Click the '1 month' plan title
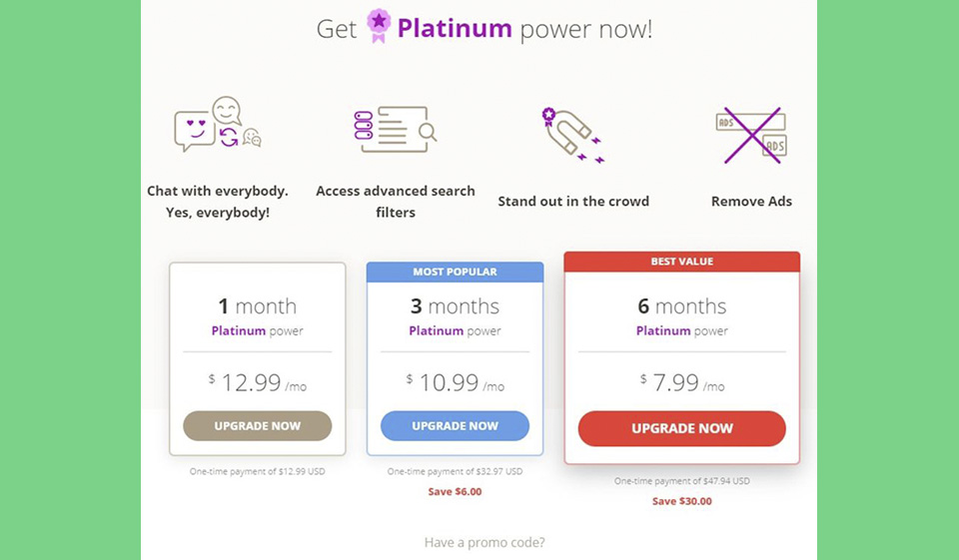 click(257, 306)
